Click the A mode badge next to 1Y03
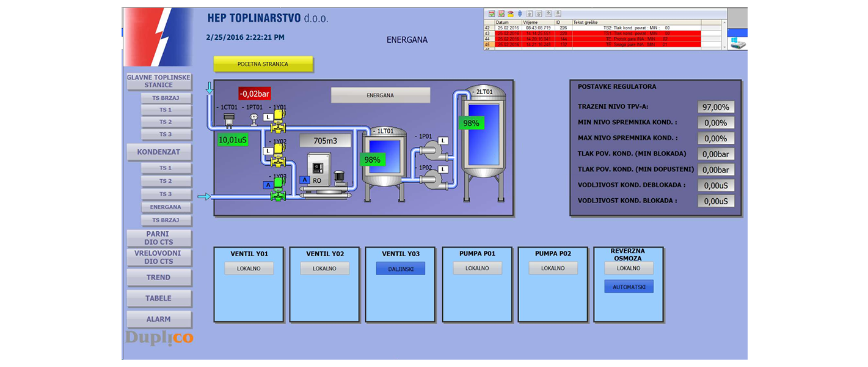The width and height of the screenshot is (868, 367). tap(268, 185)
